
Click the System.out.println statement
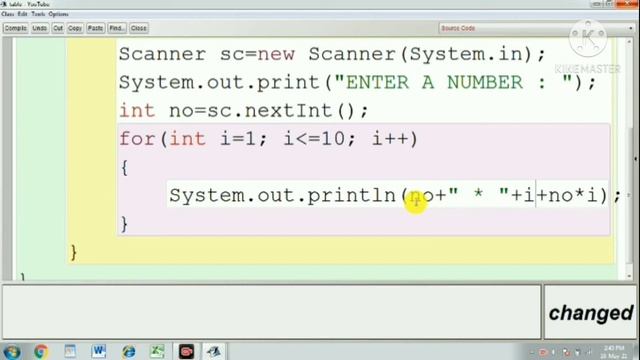pyautogui.click(x=395, y=195)
